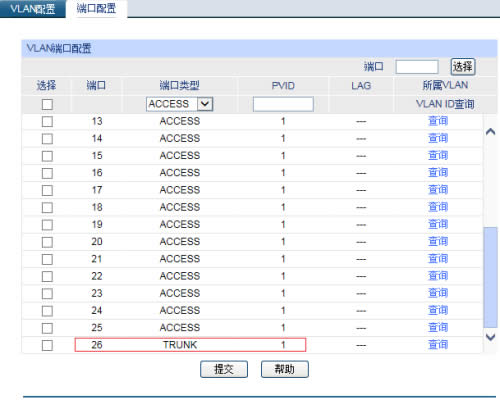The image size is (500, 400).
Task: Focus the 端口 port number input field
Action: pos(417,67)
